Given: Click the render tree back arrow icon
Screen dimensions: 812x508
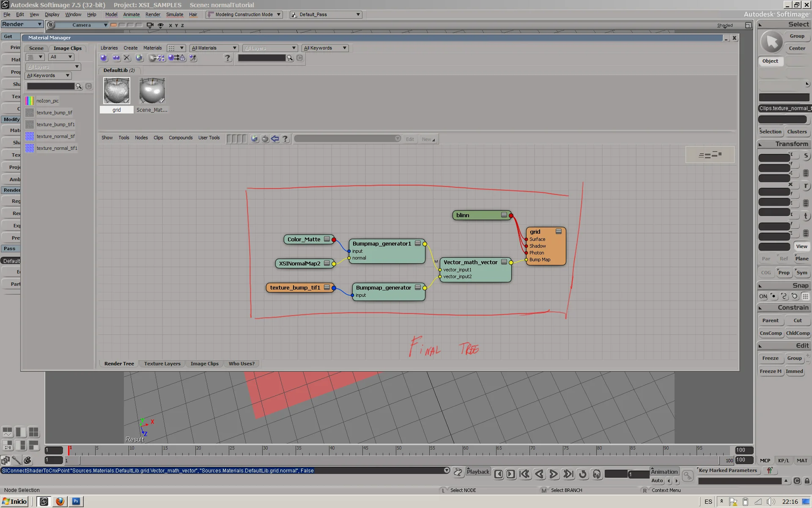Looking at the screenshot, I should [275, 139].
